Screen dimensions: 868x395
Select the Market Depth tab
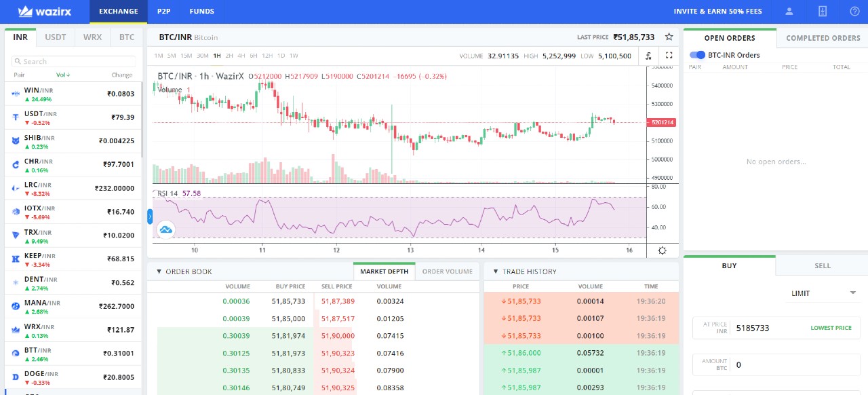click(x=384, y=271)
